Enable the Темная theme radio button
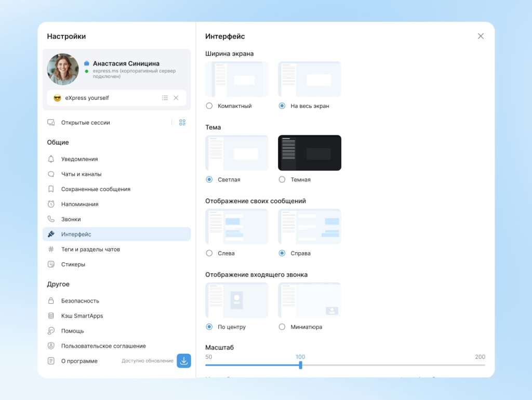532x400 pixels. pos(282,179)
